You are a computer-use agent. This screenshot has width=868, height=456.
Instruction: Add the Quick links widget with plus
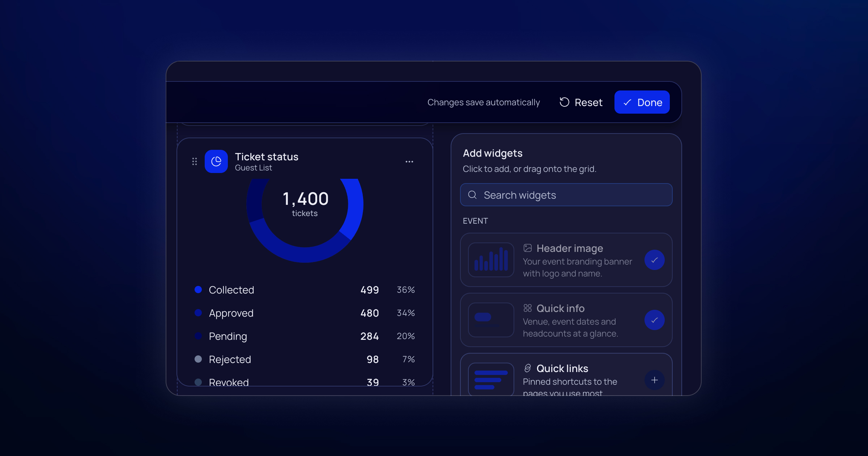(x=655, y=380)
